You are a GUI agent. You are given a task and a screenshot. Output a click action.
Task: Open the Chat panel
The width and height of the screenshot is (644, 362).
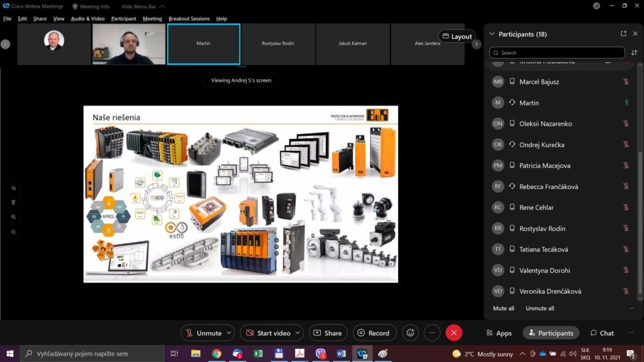pyautogui.click(x=602, y=333)
